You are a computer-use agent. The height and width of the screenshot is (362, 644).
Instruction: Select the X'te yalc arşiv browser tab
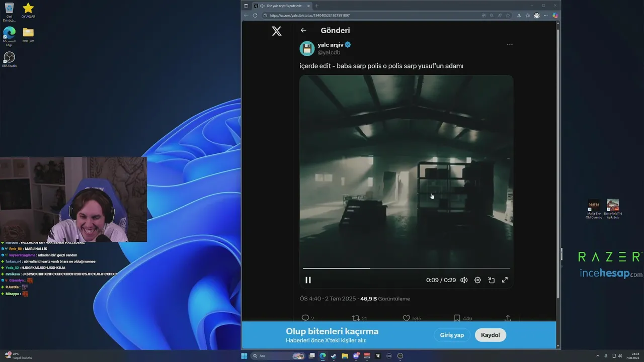pos(282,6)
